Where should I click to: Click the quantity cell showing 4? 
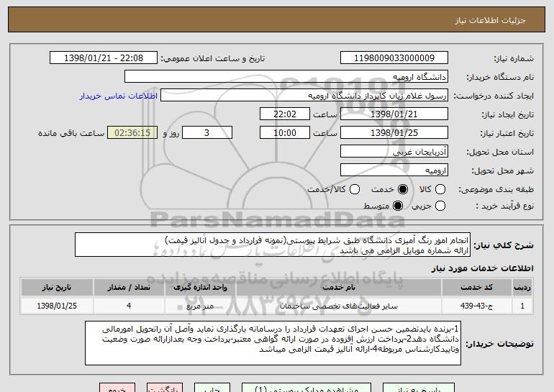[129, 306]
